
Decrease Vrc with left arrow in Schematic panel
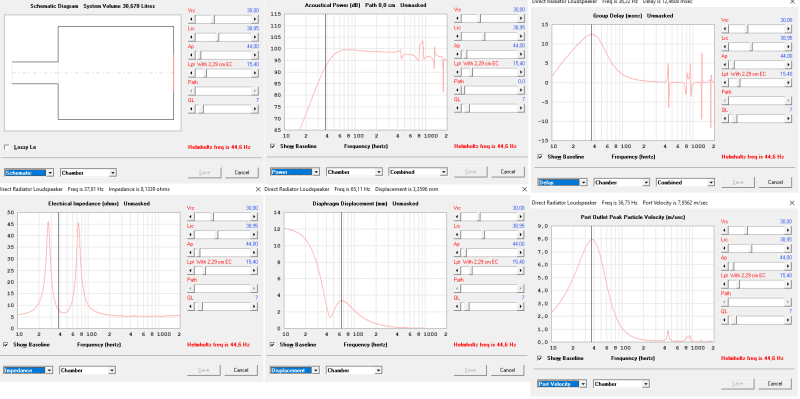coord(191,19)
